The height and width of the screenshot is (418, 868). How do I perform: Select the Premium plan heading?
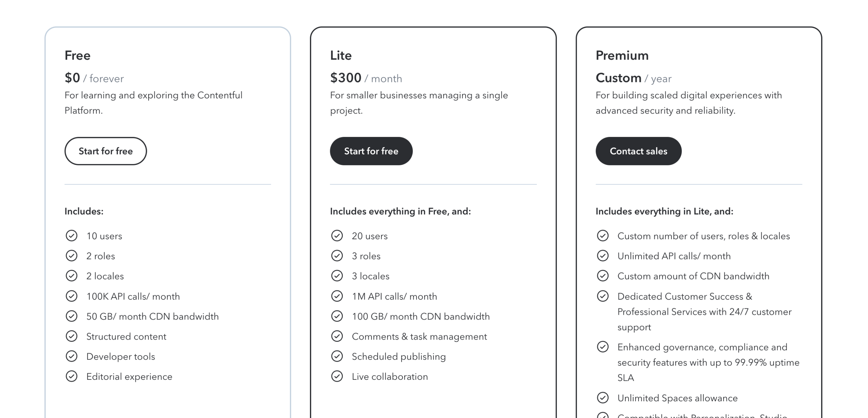tap(622, 55)
